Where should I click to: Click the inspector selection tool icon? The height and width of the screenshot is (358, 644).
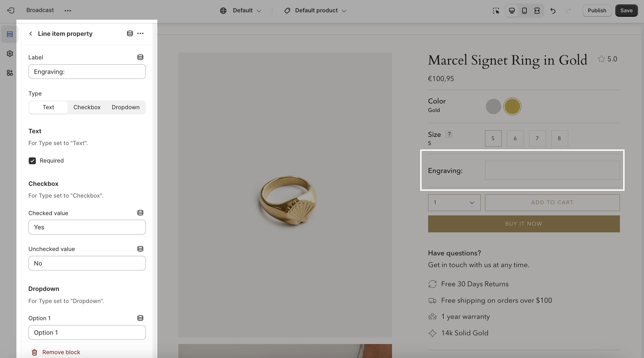coord(496,10)
